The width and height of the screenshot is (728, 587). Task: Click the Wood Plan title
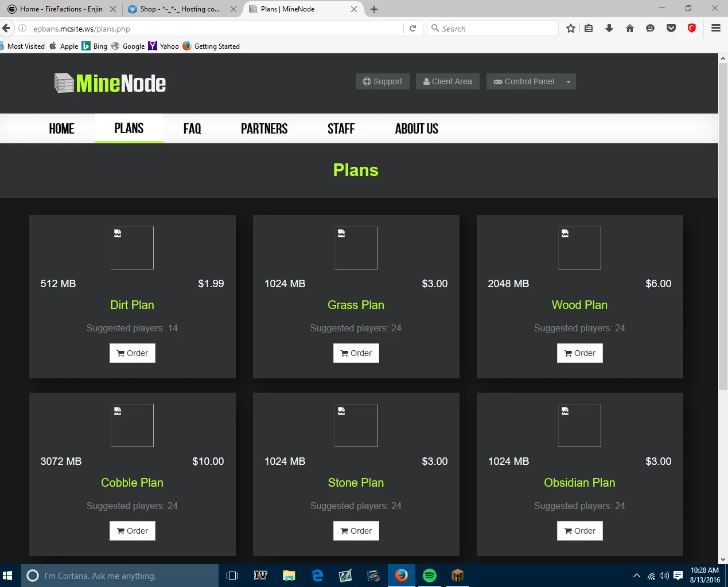(579, 305)
